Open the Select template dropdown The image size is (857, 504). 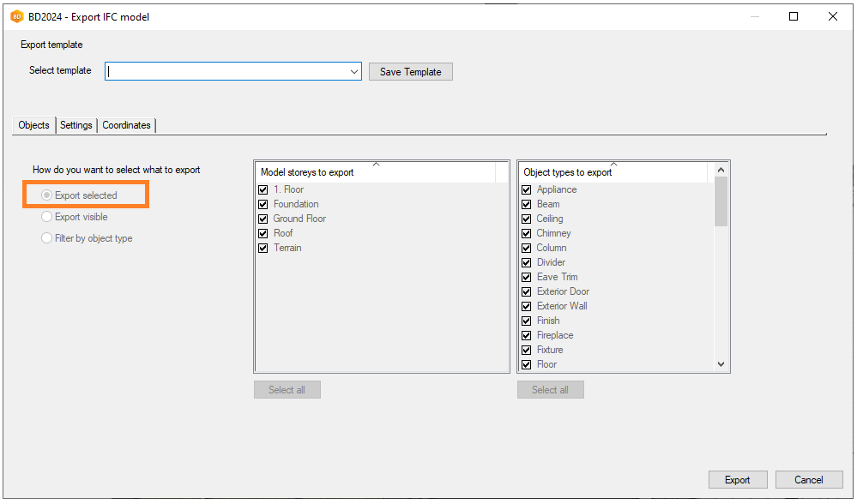pos(354,72)
